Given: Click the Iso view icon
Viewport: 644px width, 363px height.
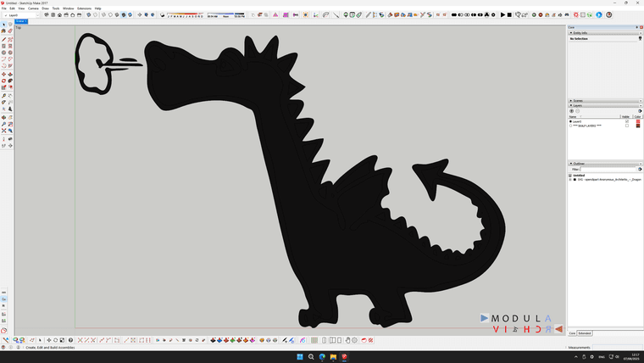Looking at the screenshot, I should (x=46, y=14).
